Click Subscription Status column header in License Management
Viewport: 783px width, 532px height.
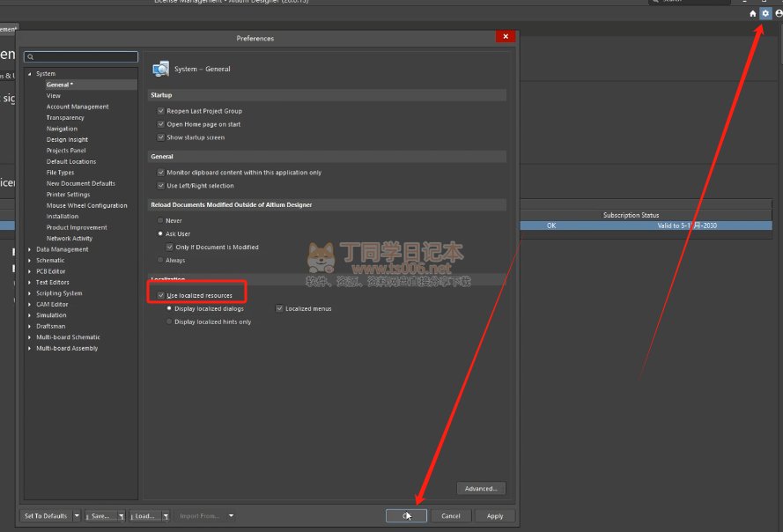[631, 215]
